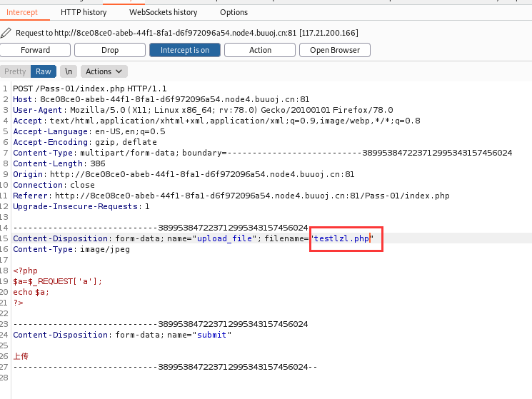
Task: Click the echo $a; line
Action: pos(31,292)
